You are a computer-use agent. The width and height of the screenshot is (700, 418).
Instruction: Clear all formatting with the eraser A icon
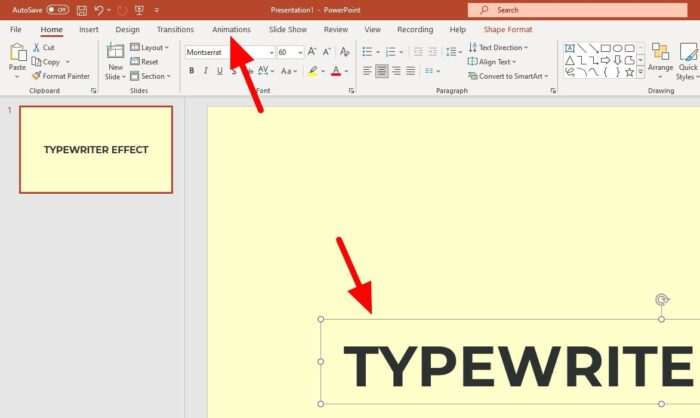click(x=344, y=52)
